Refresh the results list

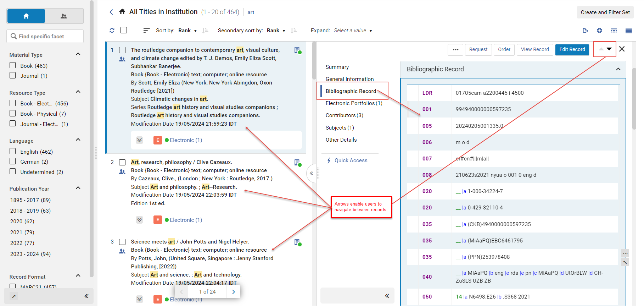point(112,31)
